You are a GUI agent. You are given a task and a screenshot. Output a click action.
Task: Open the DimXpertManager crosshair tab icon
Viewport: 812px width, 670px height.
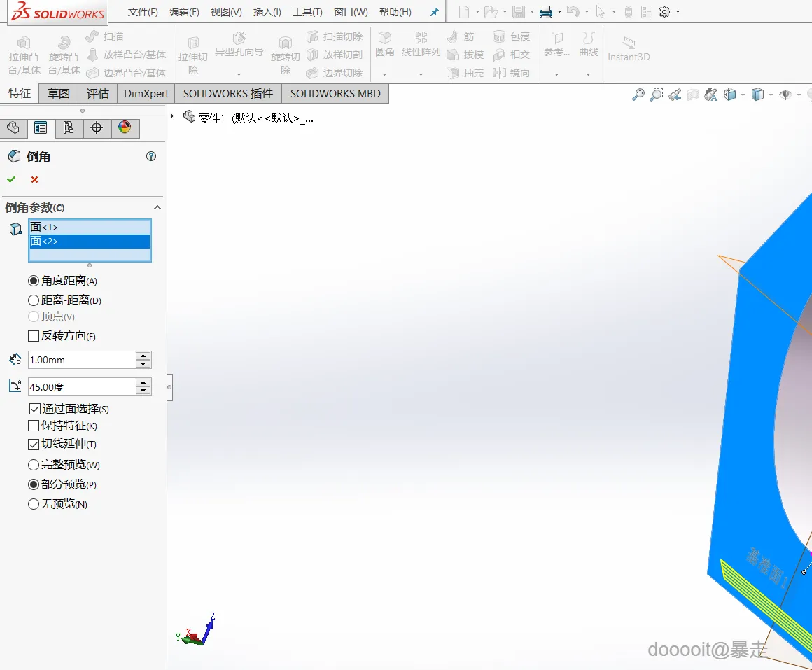[x=97, y=127]
